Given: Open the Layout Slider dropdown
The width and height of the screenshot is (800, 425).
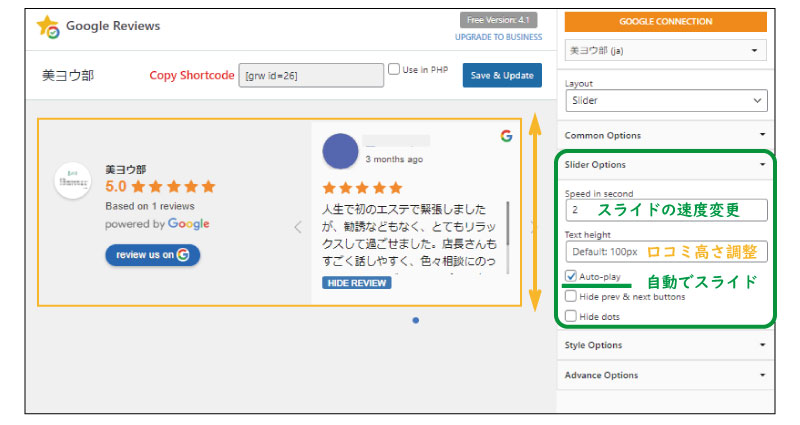Looking at the screenshot, I should [x=666, y=101].
